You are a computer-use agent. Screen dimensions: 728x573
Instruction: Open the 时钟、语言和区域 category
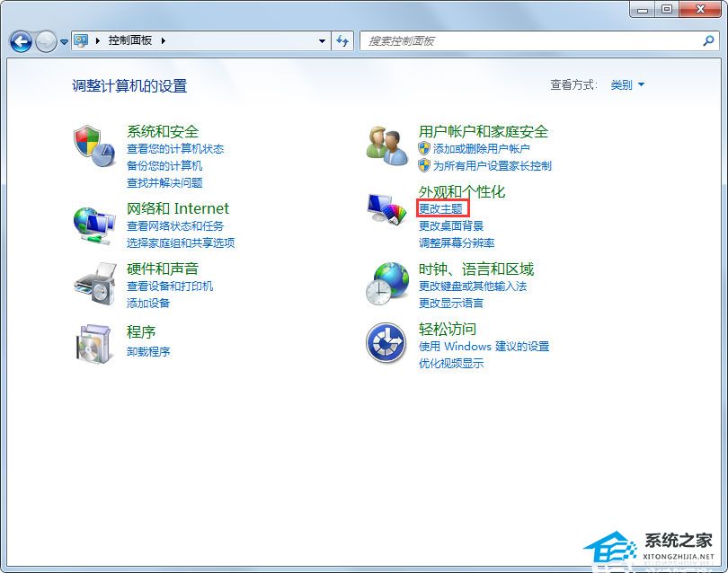coord(476,269)
